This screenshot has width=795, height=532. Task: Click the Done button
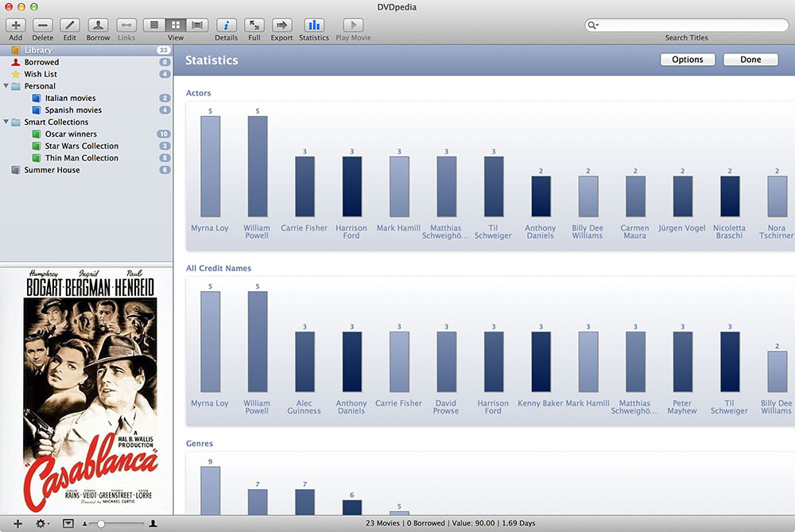(x=750, y=60)
